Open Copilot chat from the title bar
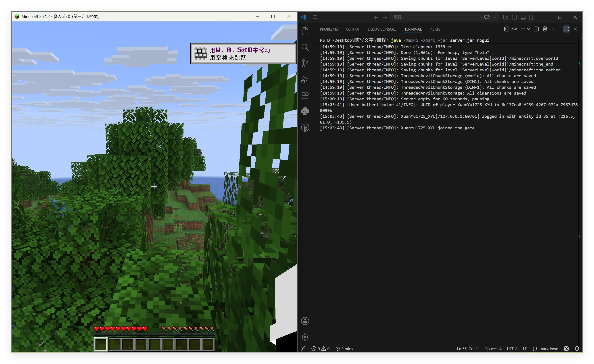 (487, 17)
